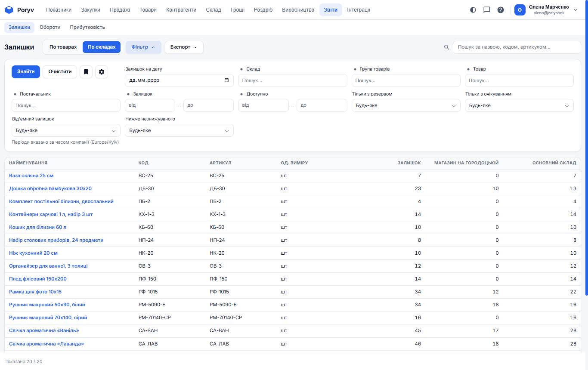Click the Poryv logo icon
588x370 pixels.
9,10
